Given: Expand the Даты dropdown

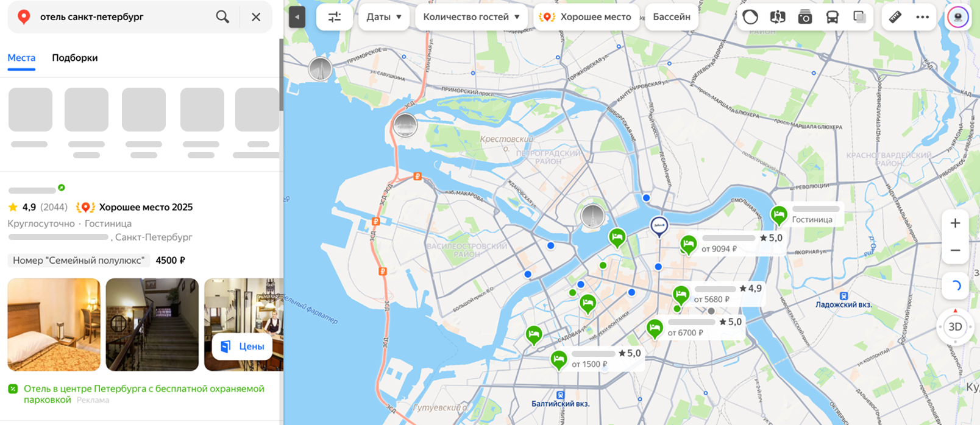Looking at the screenshot, I should click(x=384, y=17).
